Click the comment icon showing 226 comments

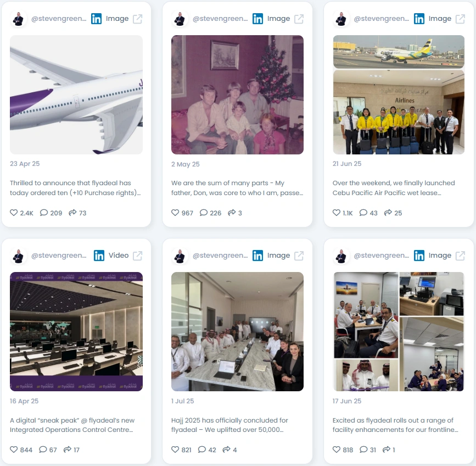203,213
